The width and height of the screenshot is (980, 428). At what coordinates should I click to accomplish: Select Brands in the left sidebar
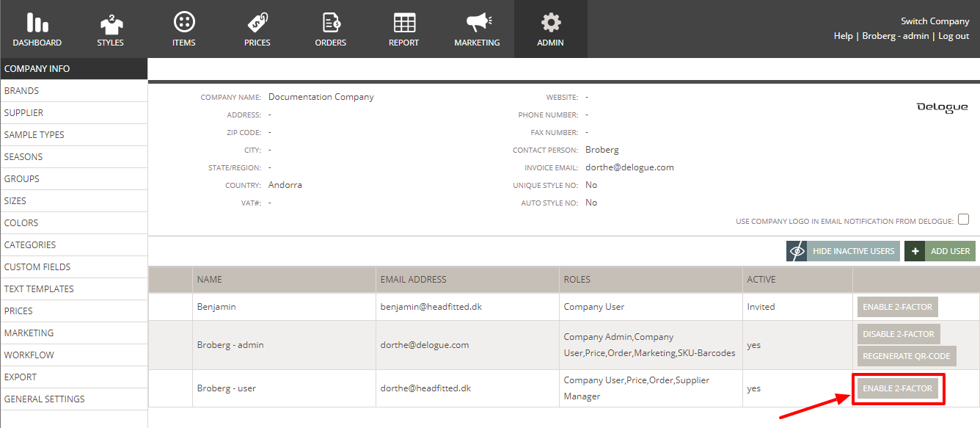tap(22, 91)
